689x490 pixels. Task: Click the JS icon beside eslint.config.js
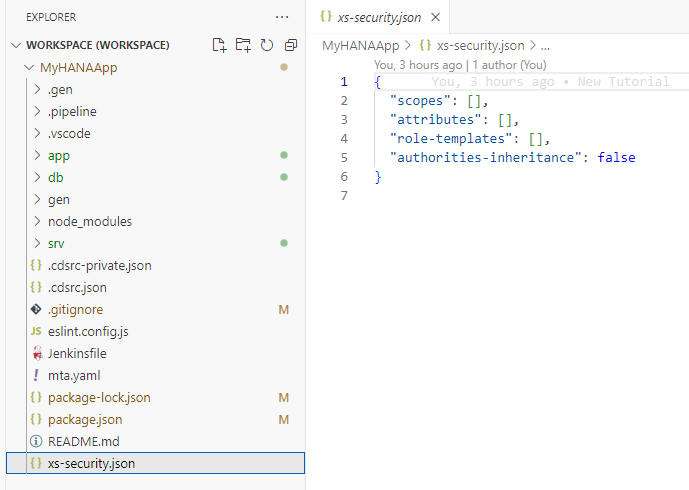[x=36, y=331]
